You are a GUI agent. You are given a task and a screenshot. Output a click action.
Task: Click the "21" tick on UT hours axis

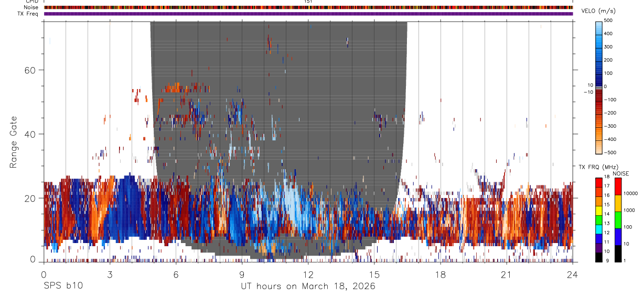[x=507, y=274]
